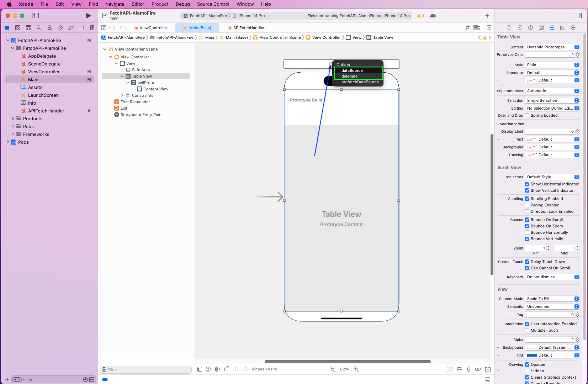Open the Style dropdown set to Plain

tap(552, 65)
